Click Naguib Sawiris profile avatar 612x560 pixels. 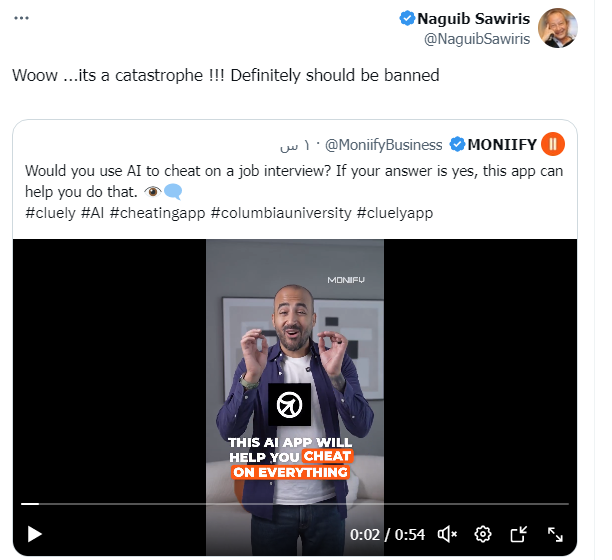coord(560,27)
